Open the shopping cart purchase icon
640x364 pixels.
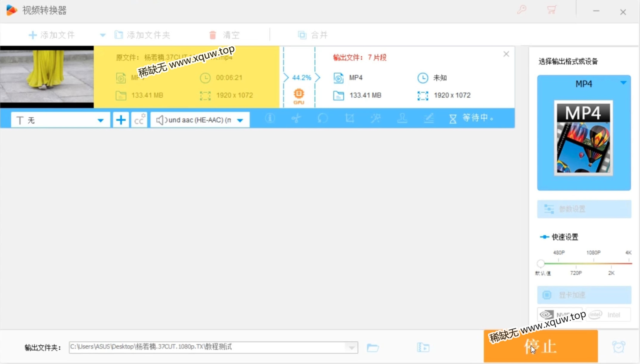(x=551, y=10)
